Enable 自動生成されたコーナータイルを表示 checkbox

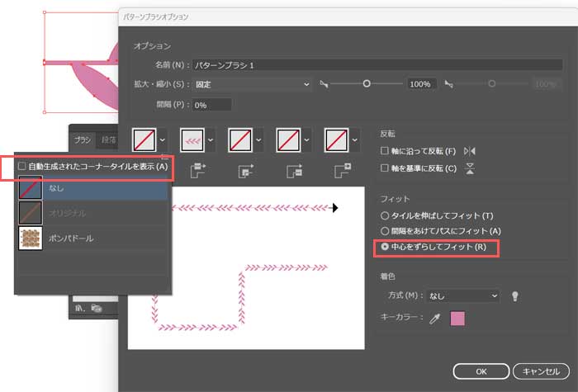22,166
